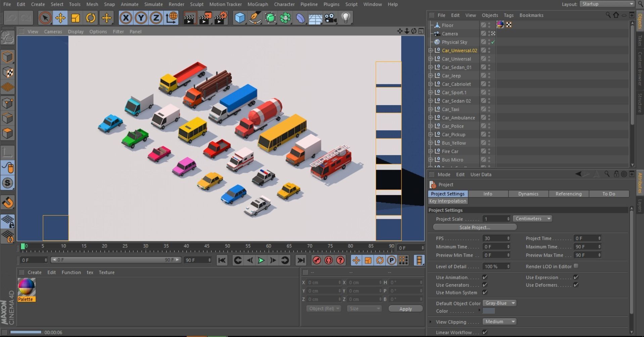Expand Car_Jeep object hierarchy
Viewport: 644px width, 337px height.
[x=430, y=76]
